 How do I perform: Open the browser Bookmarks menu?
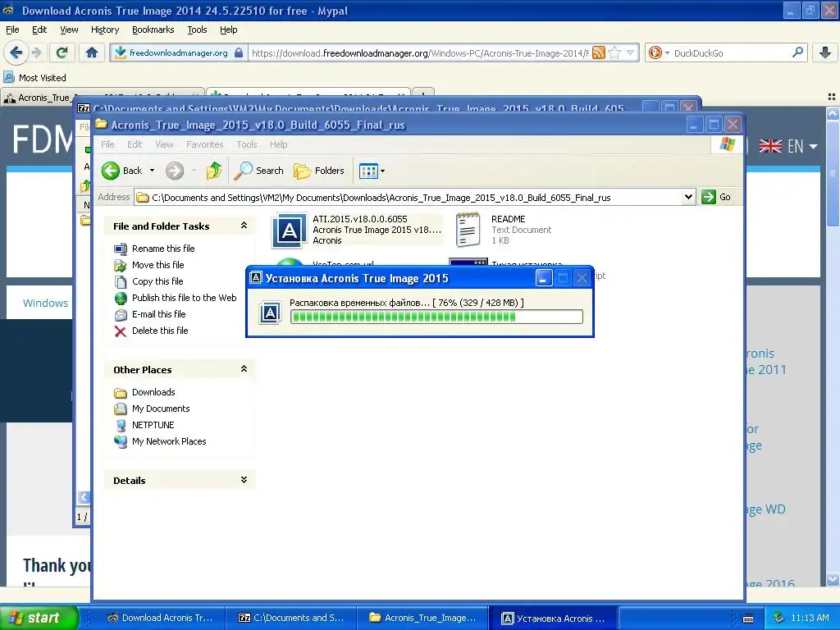click(x=153, y=30)
